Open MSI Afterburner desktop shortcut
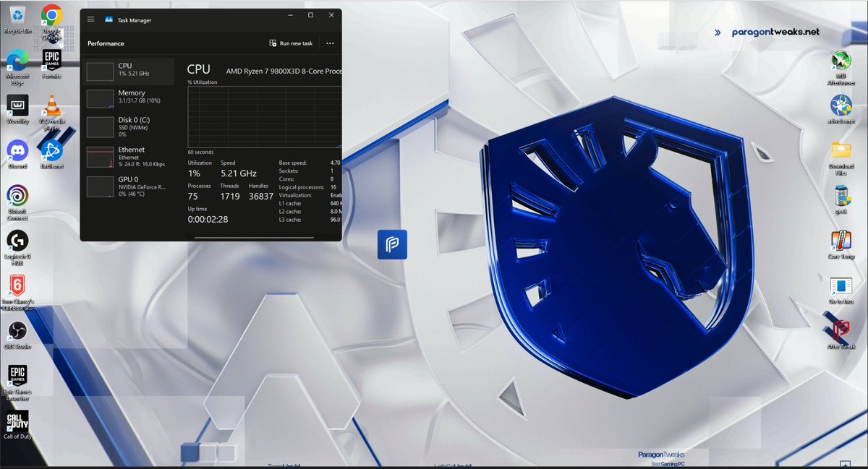Screen dimensions: 868x469 (841, 68)
